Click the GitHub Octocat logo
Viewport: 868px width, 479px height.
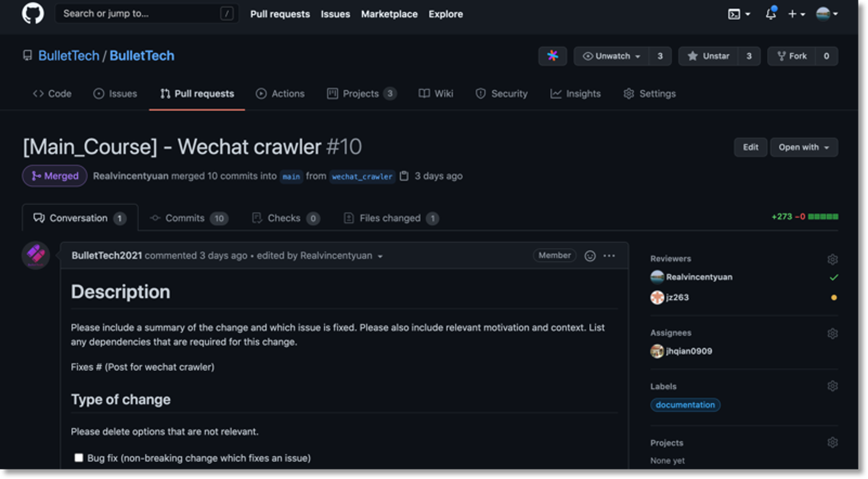(33, 13)
